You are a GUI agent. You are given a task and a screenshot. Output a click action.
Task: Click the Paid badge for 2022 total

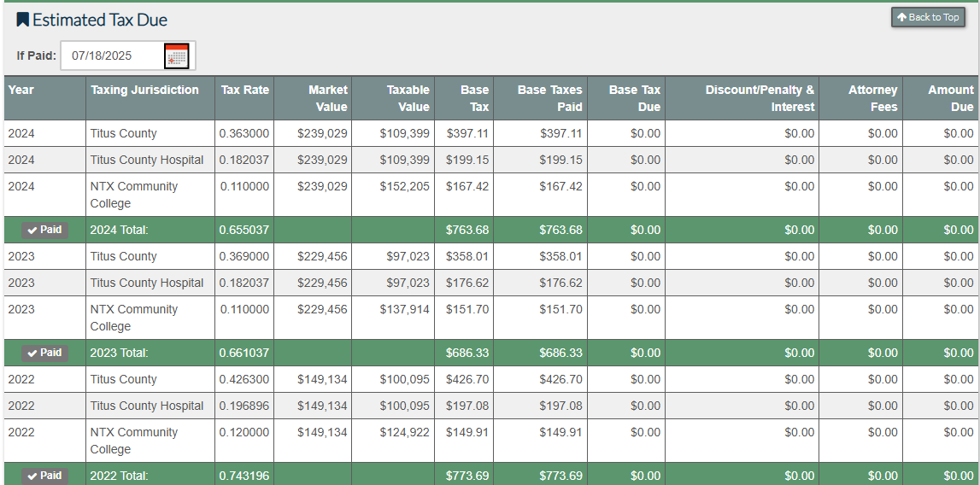point(44,476)
